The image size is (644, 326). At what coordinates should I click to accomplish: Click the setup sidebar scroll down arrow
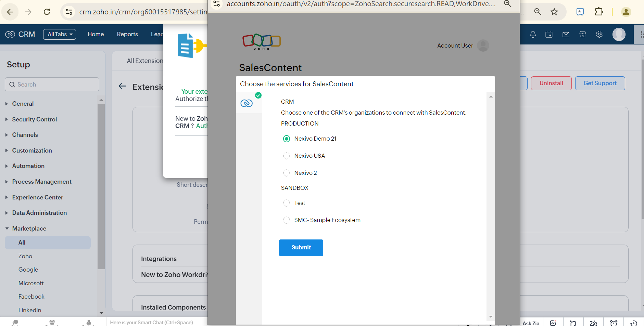click(x=101, y=313)
